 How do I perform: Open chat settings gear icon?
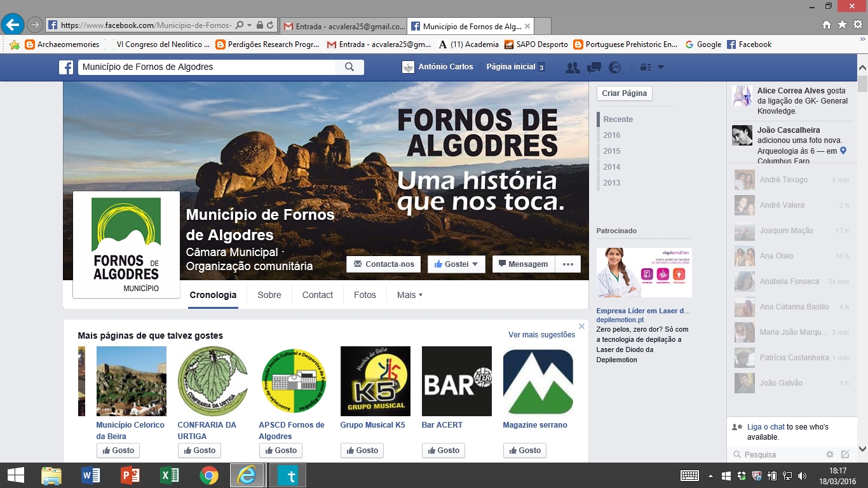[x=830, y=454]
